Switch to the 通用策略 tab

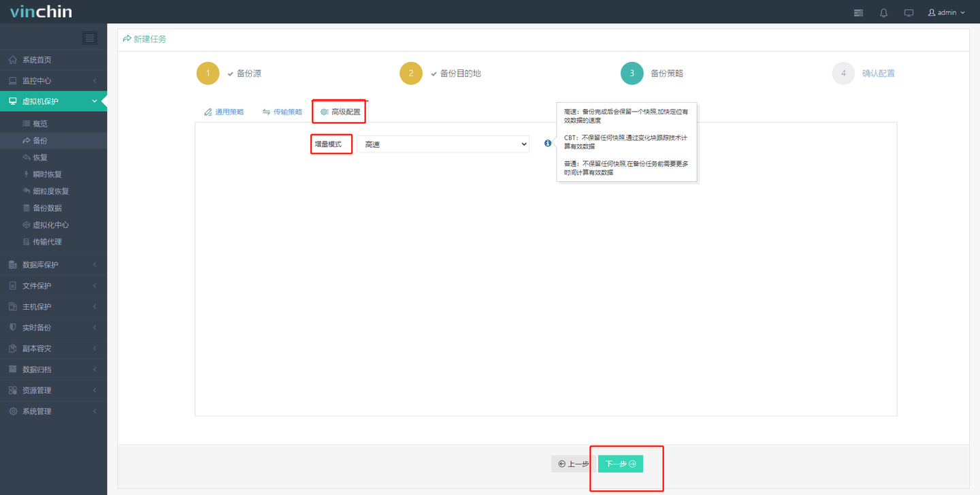click(224, 112)
